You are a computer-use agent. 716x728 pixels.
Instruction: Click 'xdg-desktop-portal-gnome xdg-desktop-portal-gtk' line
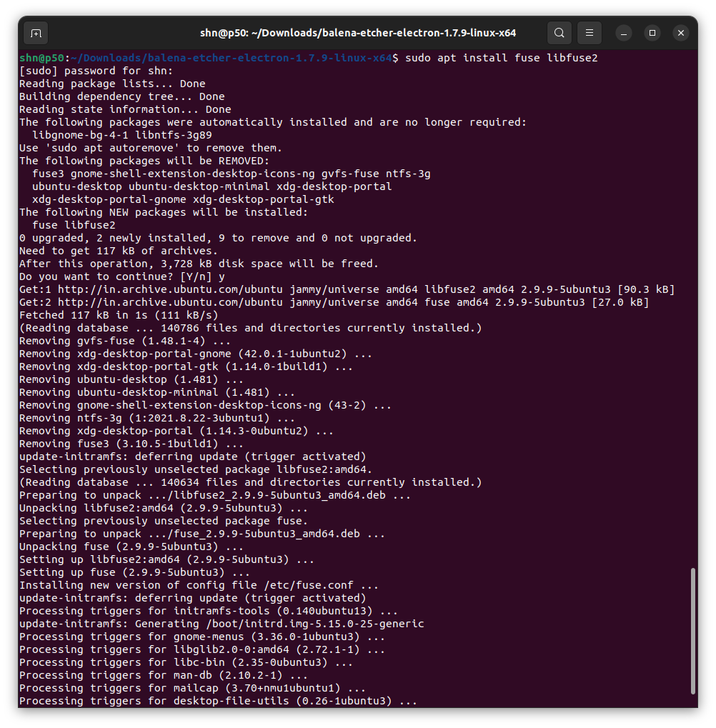[183, 199]
